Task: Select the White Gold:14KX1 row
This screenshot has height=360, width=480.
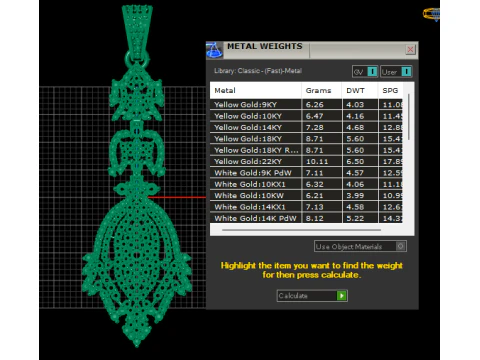Action: [x=306, y=206]
